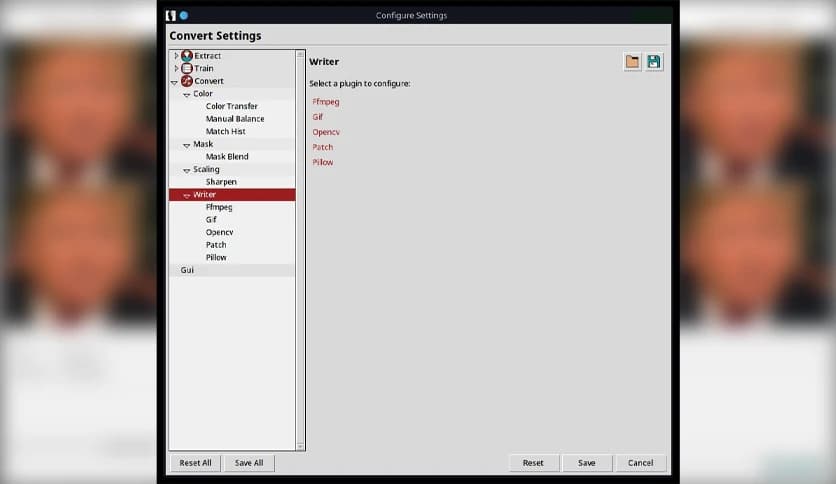Image resolution: width=836 pixels, height=484 pixels.
Task: Click the load config folder icon
Action: coord(632,62)
